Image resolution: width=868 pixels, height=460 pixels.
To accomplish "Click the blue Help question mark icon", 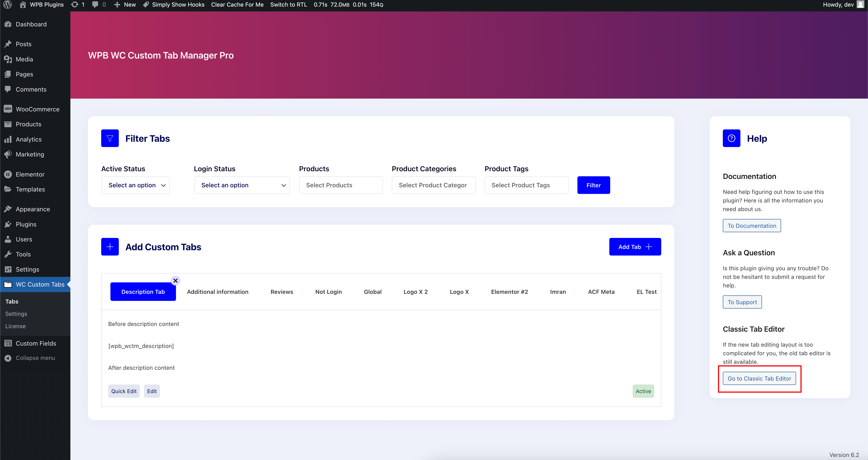I will click(x=732, y=138).
